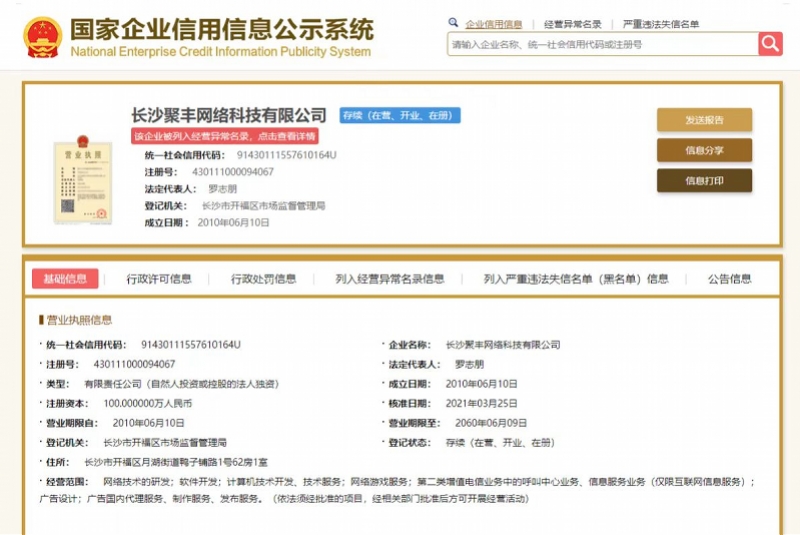Image resolution: width=800 pixels, height=535 pixels.
Task: Click approval date 2021年03月25日
Action: (481, 403)
